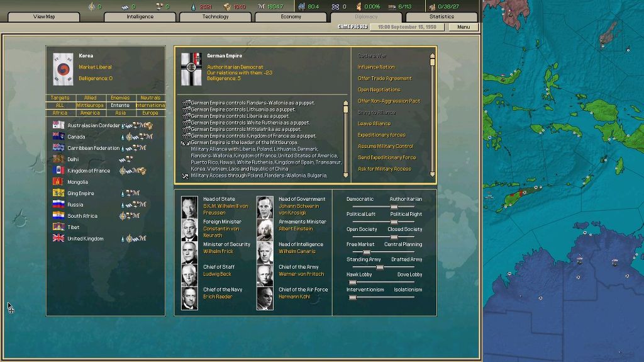
Task: Switch to the Economy tab
Action: 291,17
